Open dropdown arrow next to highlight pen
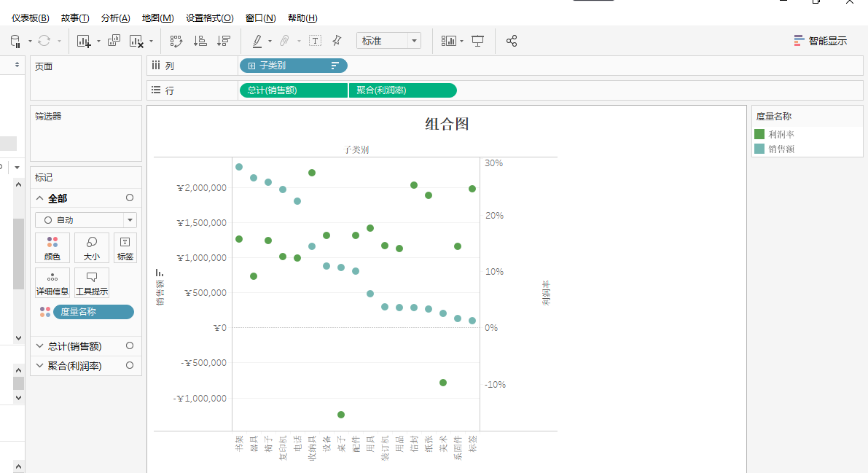The width and height of the screenshot is (868, 473). (270, 41)
